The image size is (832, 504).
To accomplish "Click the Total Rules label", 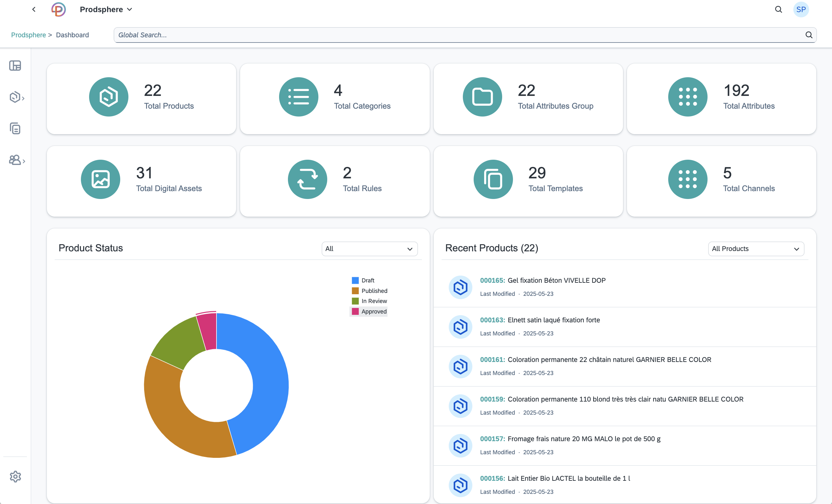I will (x=362, y=189).
